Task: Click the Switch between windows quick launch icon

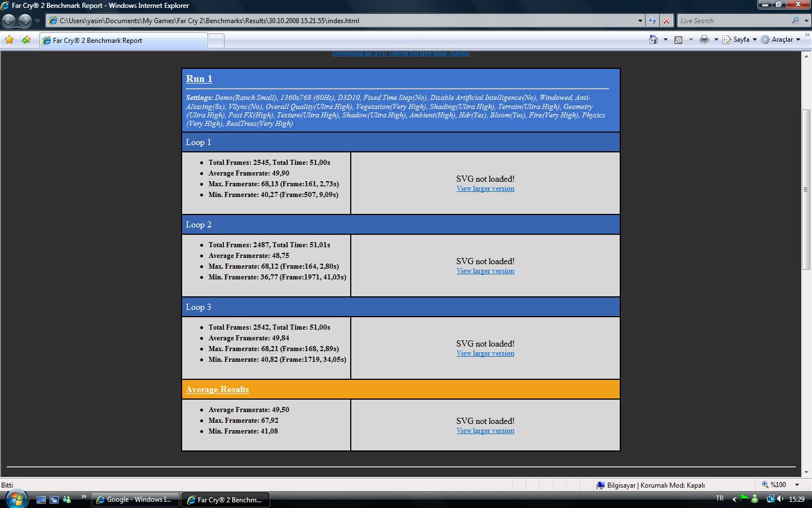Action: [x=54, y=500]
